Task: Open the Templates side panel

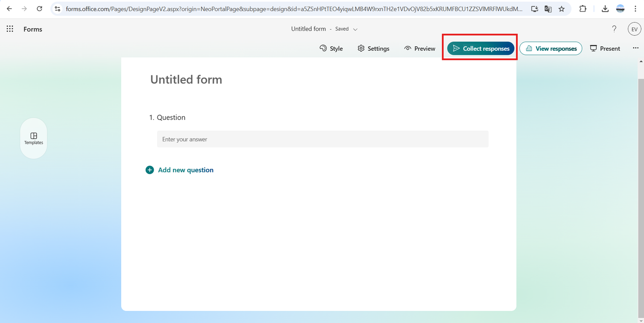Action: pyautogui.click(x=34, y=138)
